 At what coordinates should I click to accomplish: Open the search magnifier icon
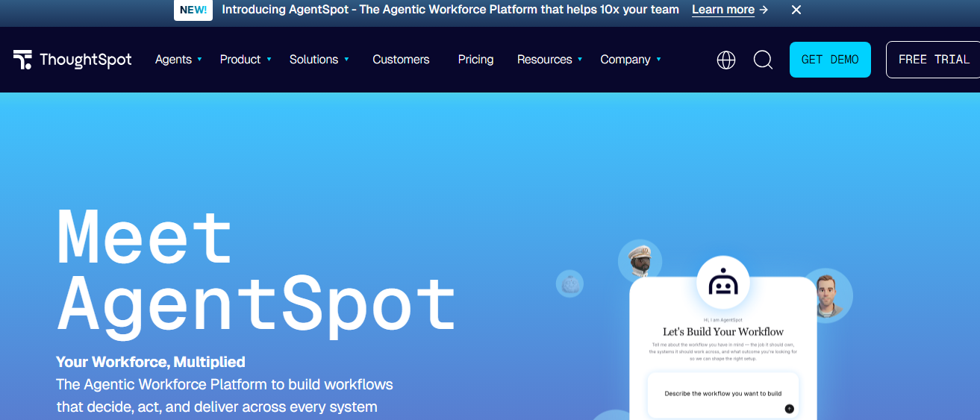point(763,60)
